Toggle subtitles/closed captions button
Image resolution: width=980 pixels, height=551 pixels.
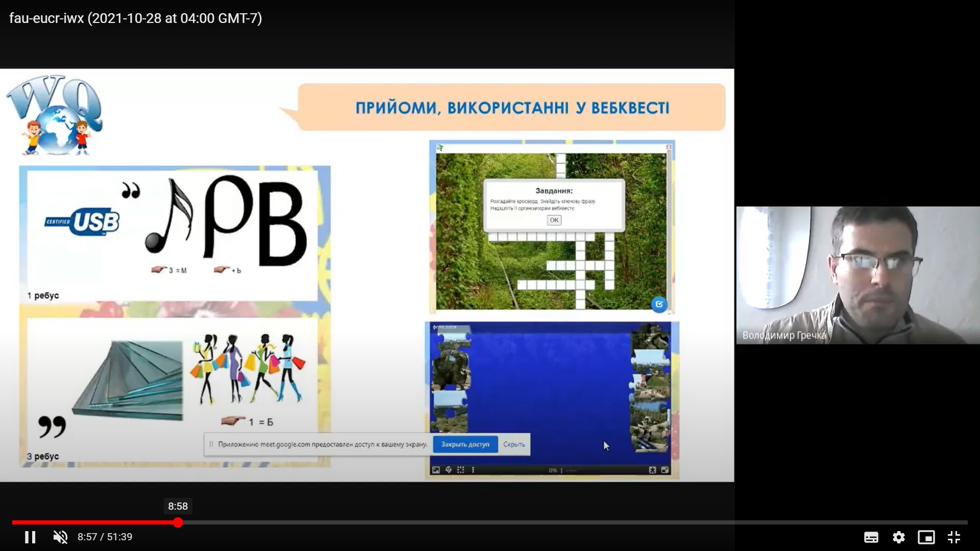point(871,537)
